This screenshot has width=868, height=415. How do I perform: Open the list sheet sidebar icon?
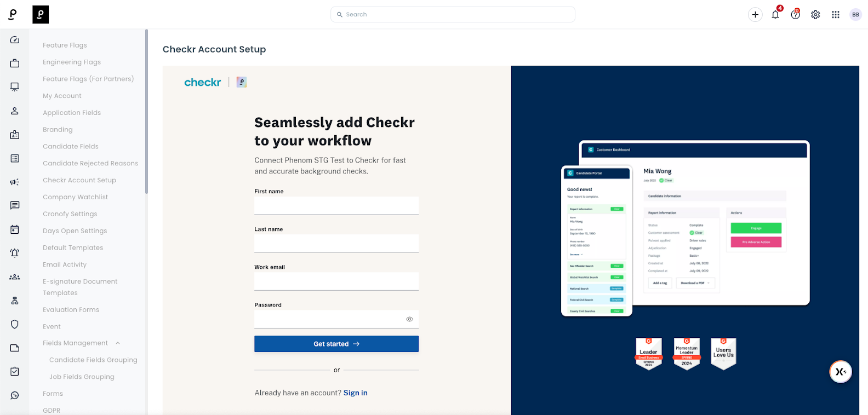pyautogui.click(x=15, y=158)
